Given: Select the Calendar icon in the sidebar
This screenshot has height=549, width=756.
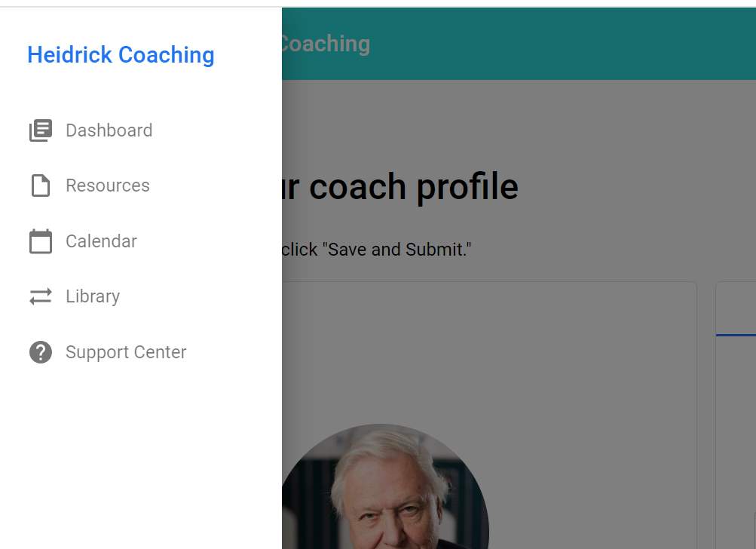Looking at the screenshot, I should click(x=41, y=241).
